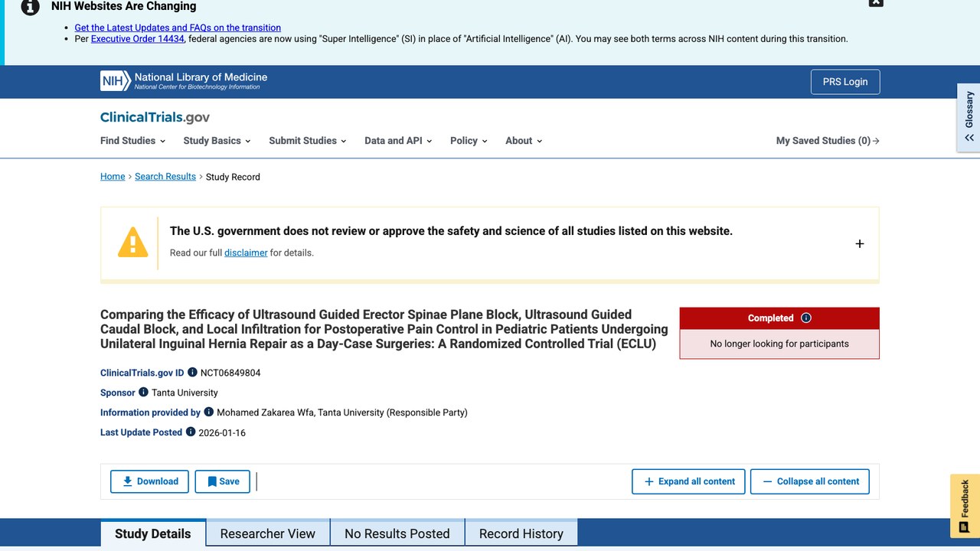Open the Latest Updates and FAQs link
Screen dimensions: 980x551
click(178, 28)
